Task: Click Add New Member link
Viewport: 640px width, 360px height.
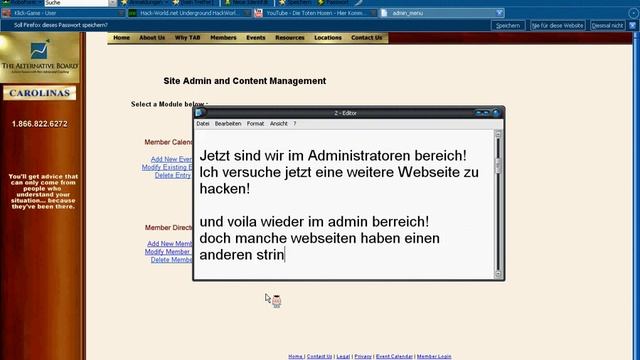Action: click(169, 244)
